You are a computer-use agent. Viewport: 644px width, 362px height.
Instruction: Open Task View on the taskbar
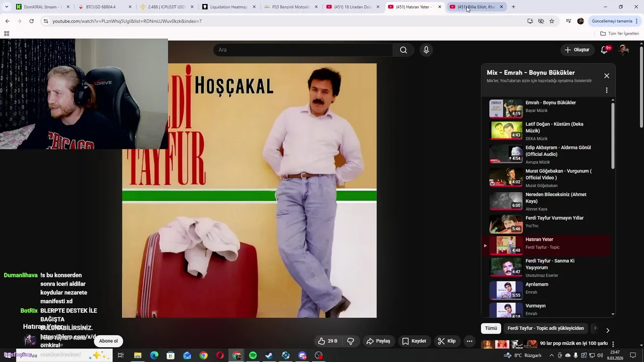121,355
